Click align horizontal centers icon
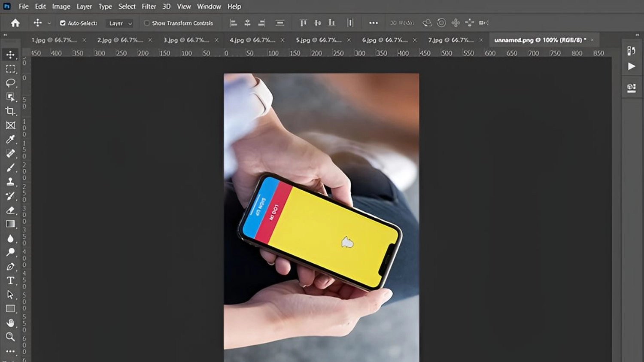 [247, 23]
